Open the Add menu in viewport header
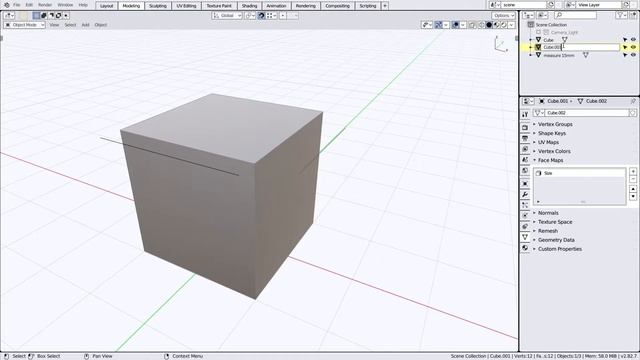The image size is (640, 360). (85, 25)
